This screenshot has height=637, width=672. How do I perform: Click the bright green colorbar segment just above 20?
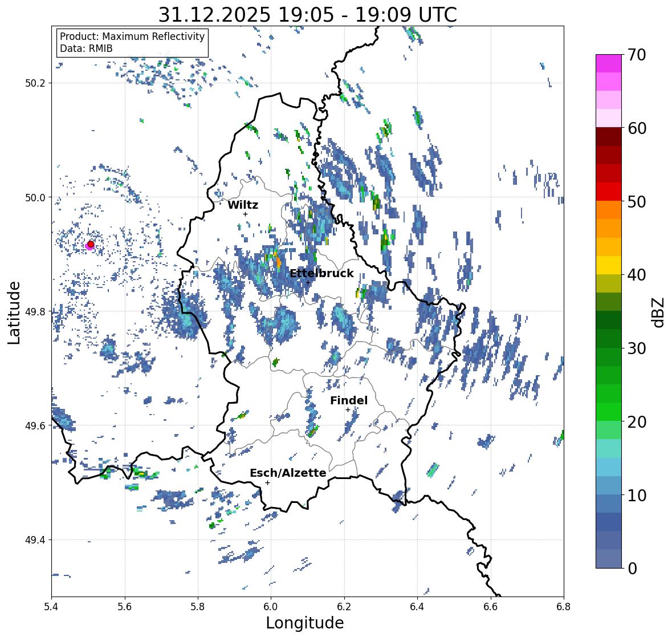coord(609,412)
